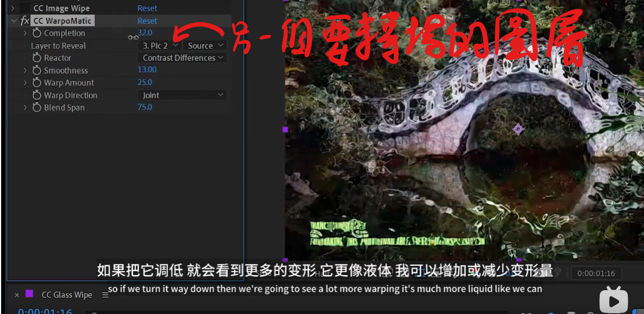The width and height of the screenshot is (644, 314).
Task: Expand the Warp Amount property
Action: [25, 83]
